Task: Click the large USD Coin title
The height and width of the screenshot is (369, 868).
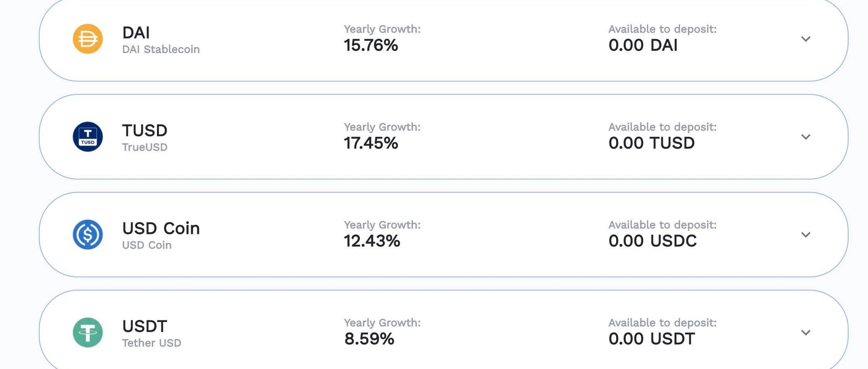Action: (161, 228)
